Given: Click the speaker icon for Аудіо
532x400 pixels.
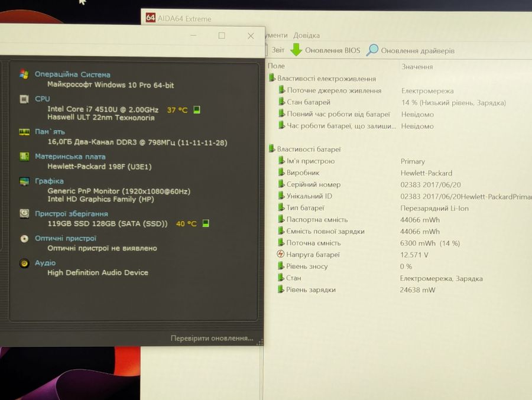Looking at the screenshot, I should point(24,264).
